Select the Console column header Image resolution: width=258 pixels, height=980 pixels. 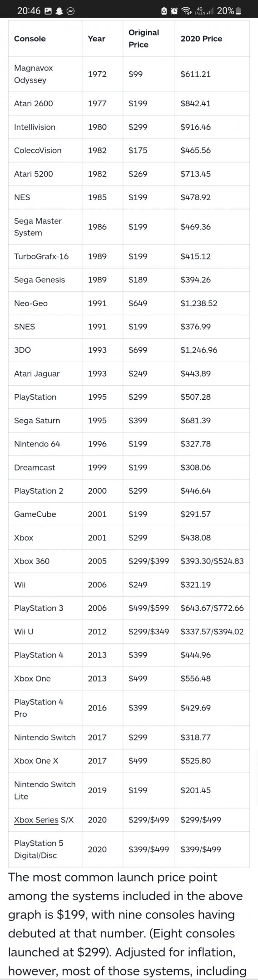(30, 39)
